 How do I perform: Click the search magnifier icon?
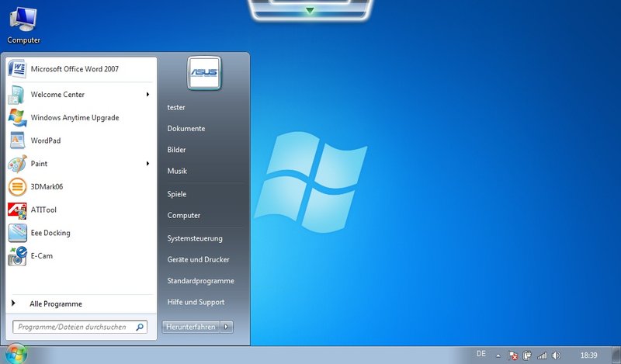click(x=140, y=328)
